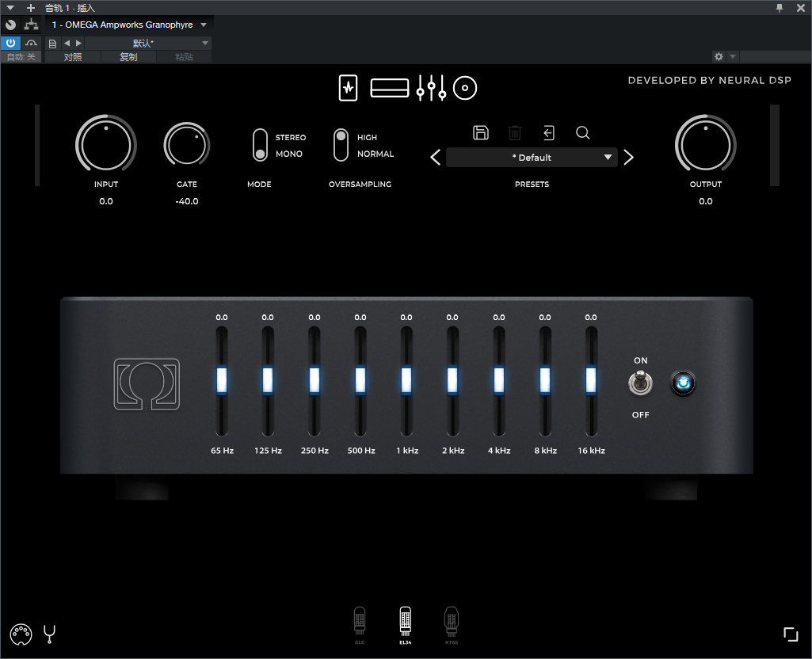The height and width of the screenshot is (659, 812).
Task: Open host preset file icon
Action: pyautogui.click(x=52, y=44)
